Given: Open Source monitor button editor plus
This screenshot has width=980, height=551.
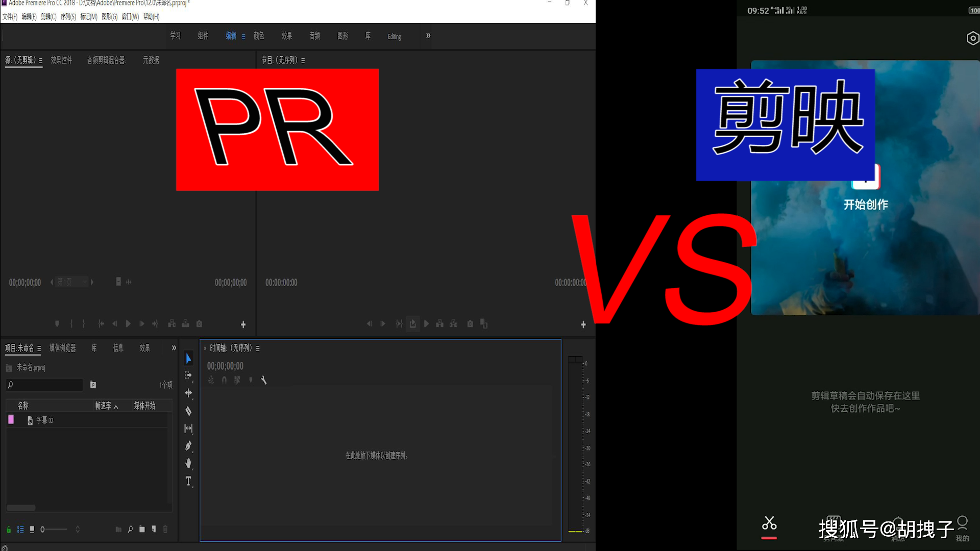Looking at the screenshot, I should pyautogui.click(x=243, y=324).
